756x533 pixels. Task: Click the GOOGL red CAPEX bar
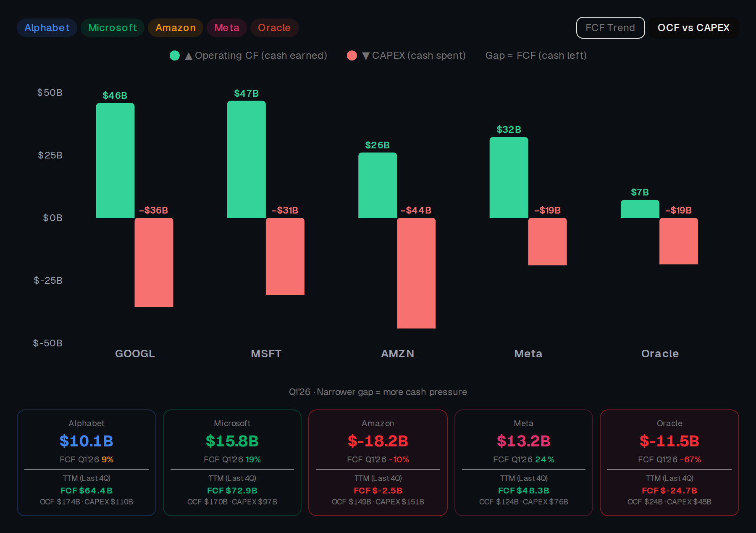(154, 262)
